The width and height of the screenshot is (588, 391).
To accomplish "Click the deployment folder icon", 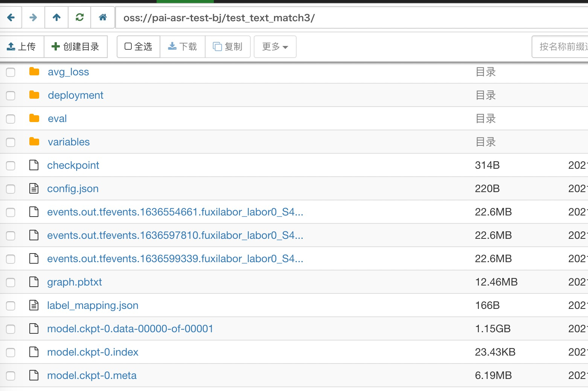I will pos(34,95).
